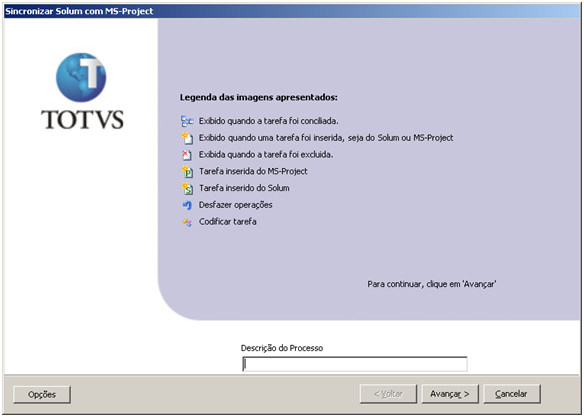Click the Codificar tarefa icon
The width and height of the screenshot is (584, 417).
click(187, 222)
